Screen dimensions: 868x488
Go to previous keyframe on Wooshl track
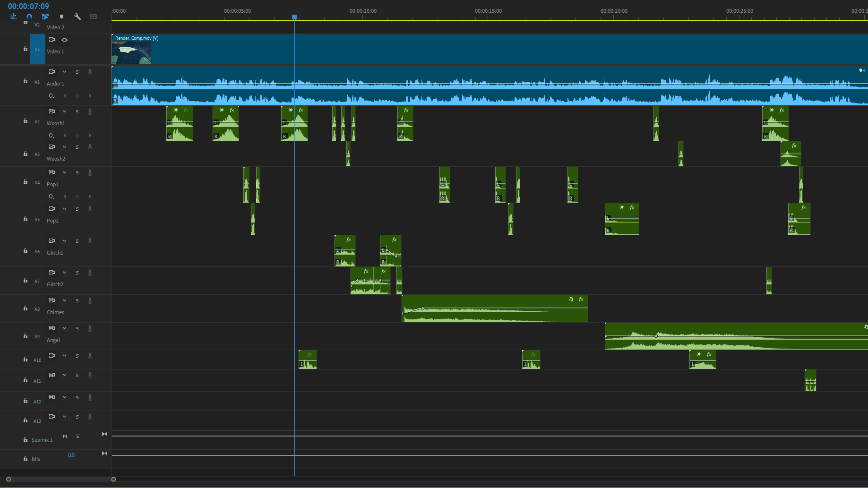click(x=65, y=136)
